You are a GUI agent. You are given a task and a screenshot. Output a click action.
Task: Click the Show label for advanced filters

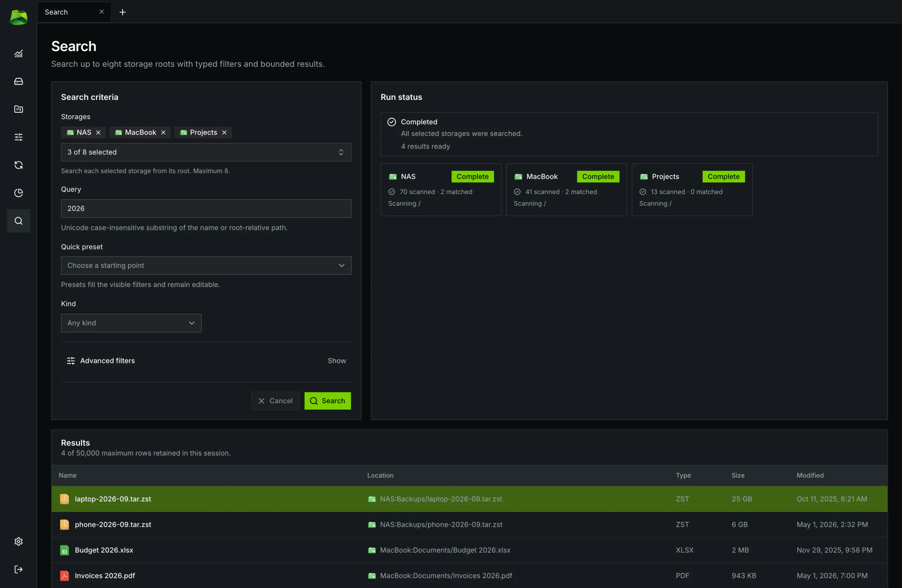[x=337, y=361]
